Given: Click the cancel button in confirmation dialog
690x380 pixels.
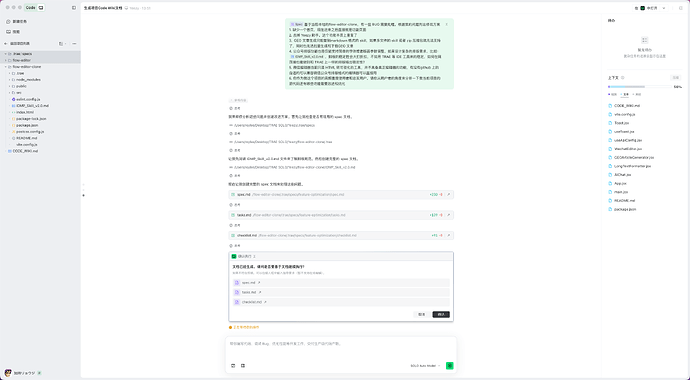Looking at the screenshot, I should (x=422, y=314).
